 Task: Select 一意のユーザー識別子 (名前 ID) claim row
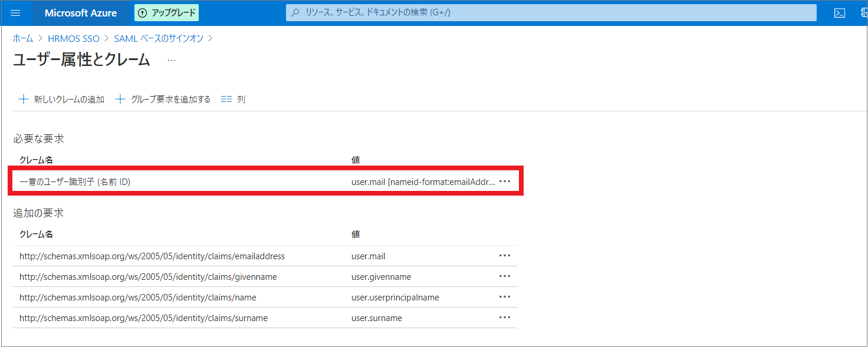point(75,182)
